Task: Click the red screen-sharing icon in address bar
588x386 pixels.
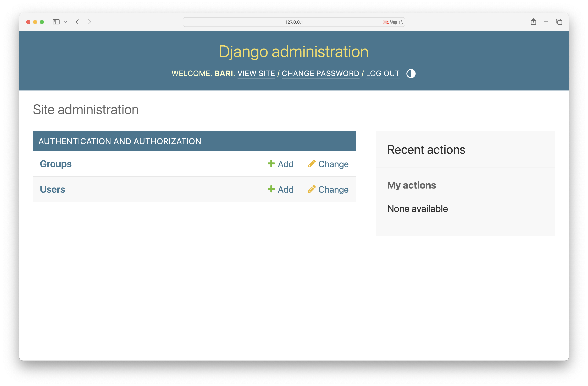Action: pos(386,22)
